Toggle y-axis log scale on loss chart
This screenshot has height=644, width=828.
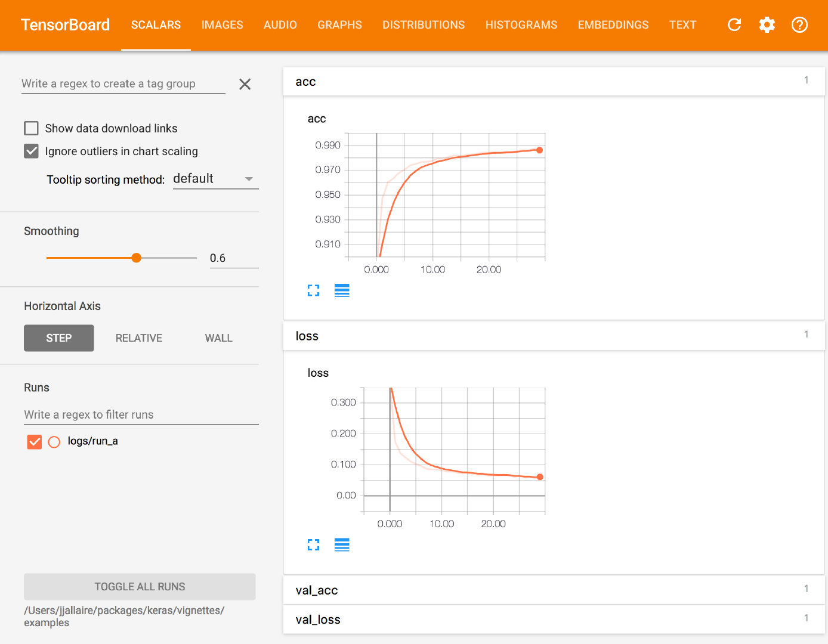click(342, 544)
